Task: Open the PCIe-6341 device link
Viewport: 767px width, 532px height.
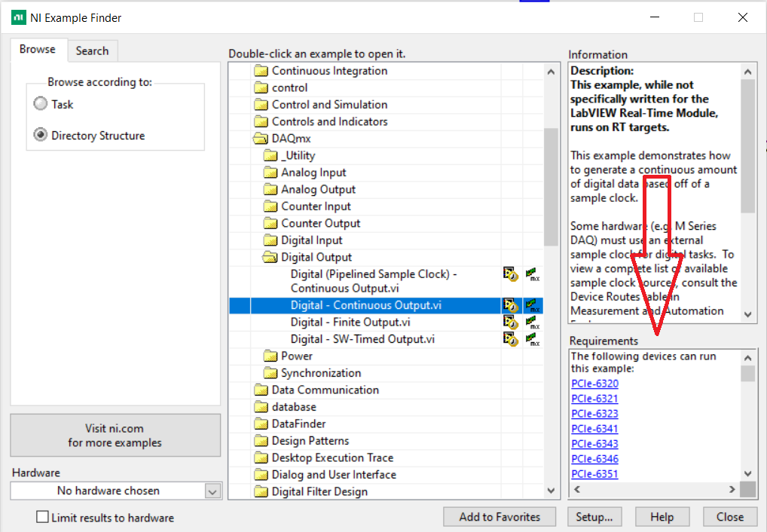Action: coord(594,430)
